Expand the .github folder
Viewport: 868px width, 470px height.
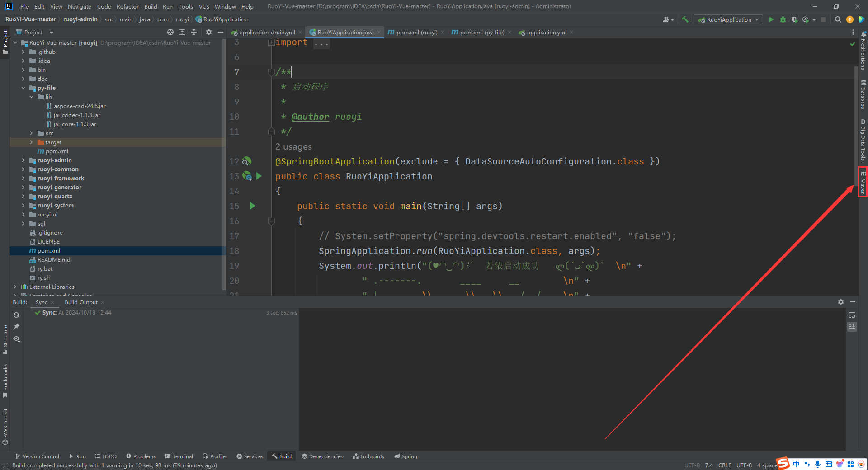click(x=23, y=52)
